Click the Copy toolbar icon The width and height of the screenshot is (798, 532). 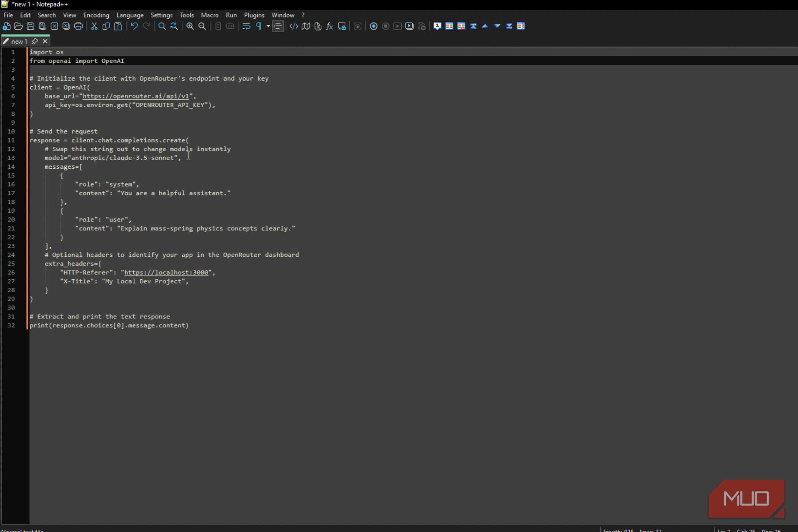(x=106, y=26)
